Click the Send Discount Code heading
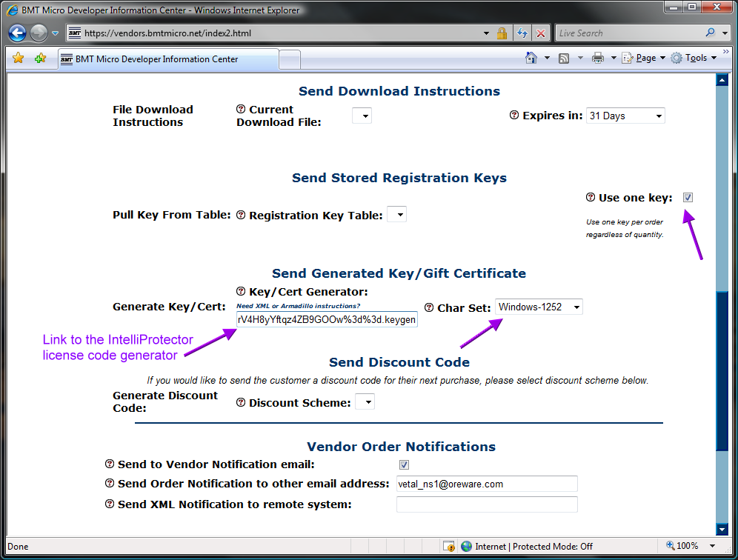 tap(399, 362)
